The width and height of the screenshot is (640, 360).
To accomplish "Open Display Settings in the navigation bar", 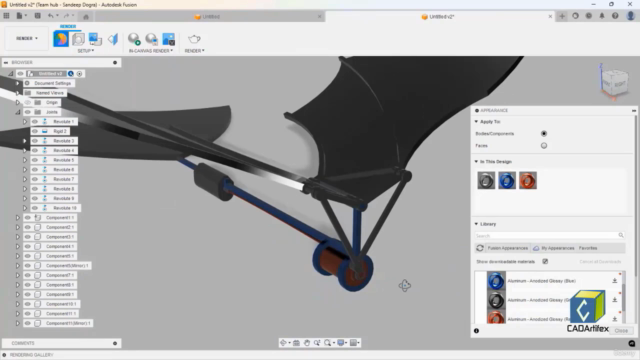I will [341, 343].
